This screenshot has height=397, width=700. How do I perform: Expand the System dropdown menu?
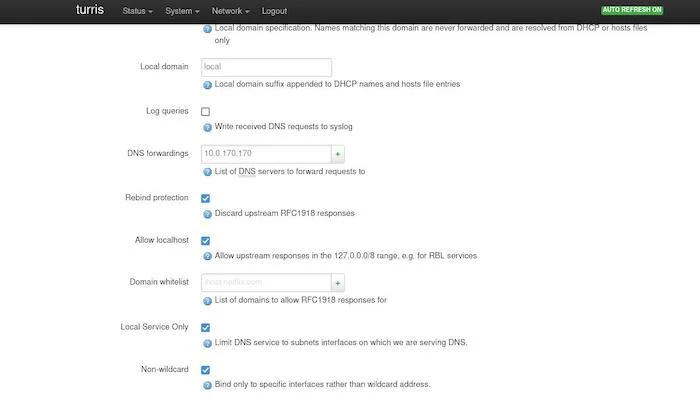point(182,11)
